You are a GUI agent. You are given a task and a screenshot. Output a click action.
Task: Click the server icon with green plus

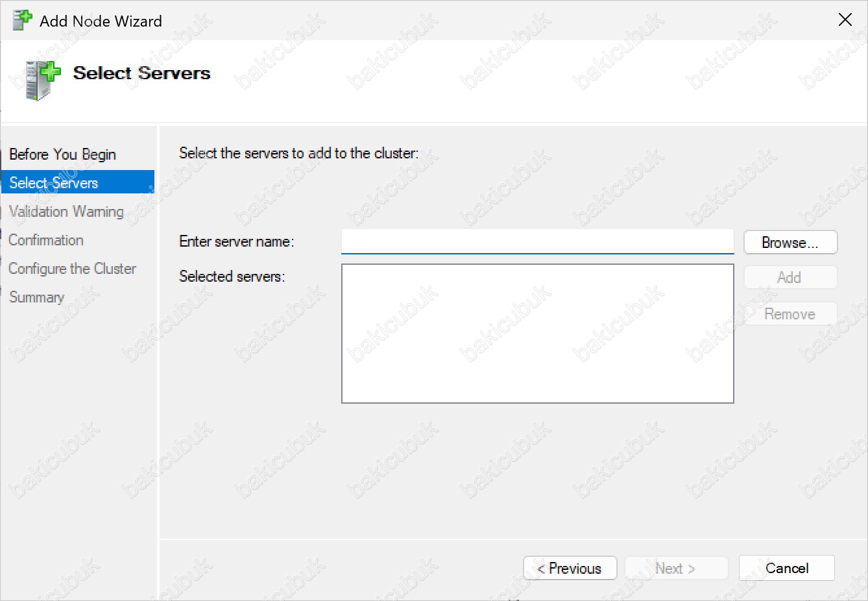(x=42, y=80)
